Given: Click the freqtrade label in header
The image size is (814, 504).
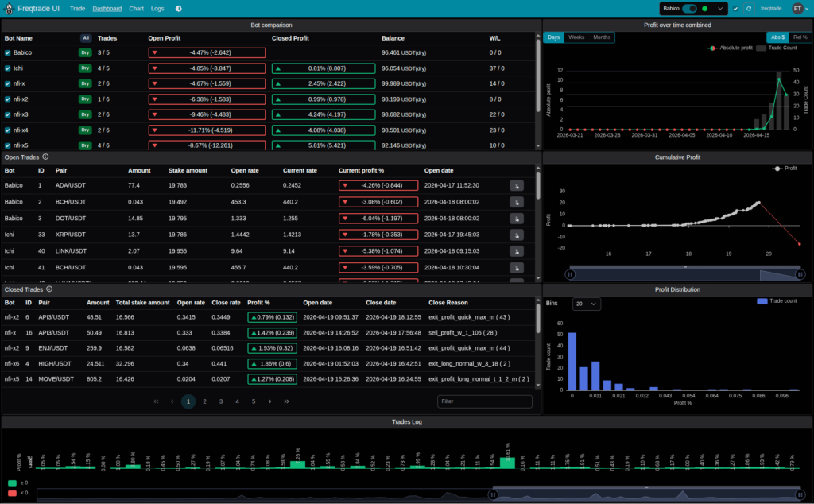Looking at the screenshot, I should 771,9.
